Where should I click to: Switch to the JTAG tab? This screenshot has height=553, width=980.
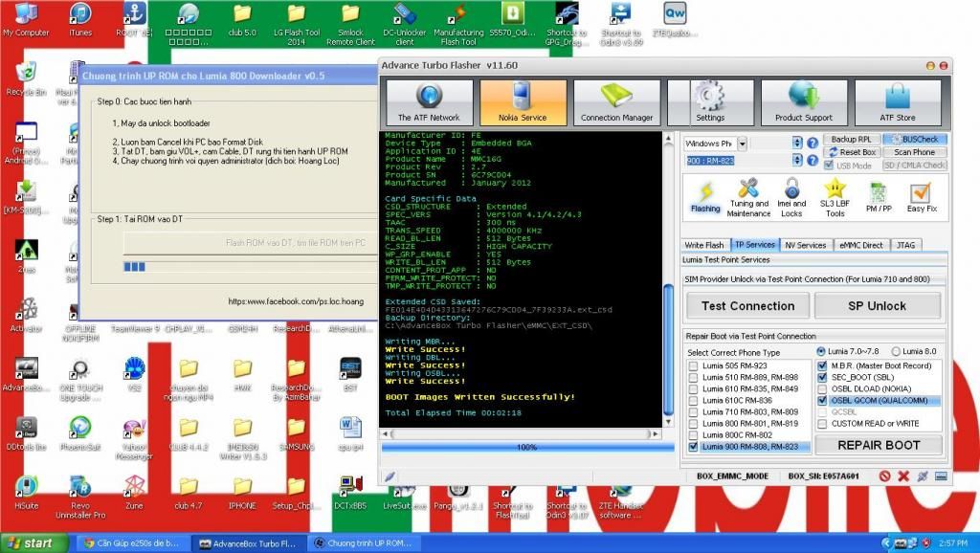[x=905, y=245]
